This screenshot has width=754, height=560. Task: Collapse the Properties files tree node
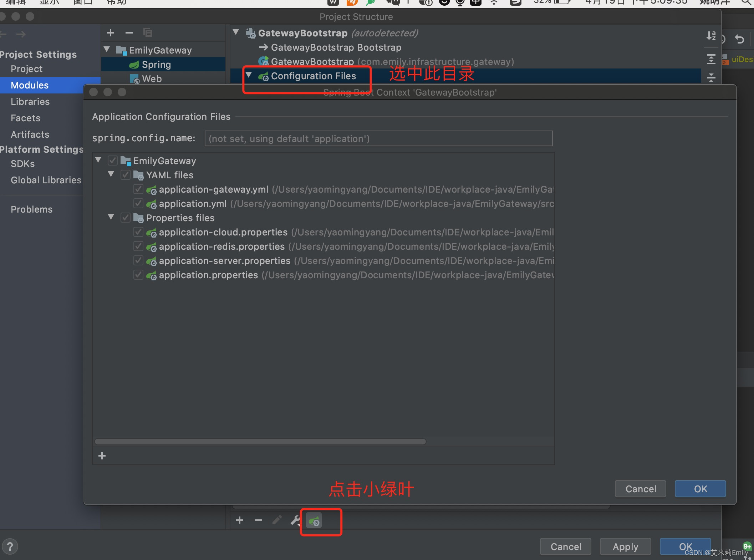(x=111, y=217)
